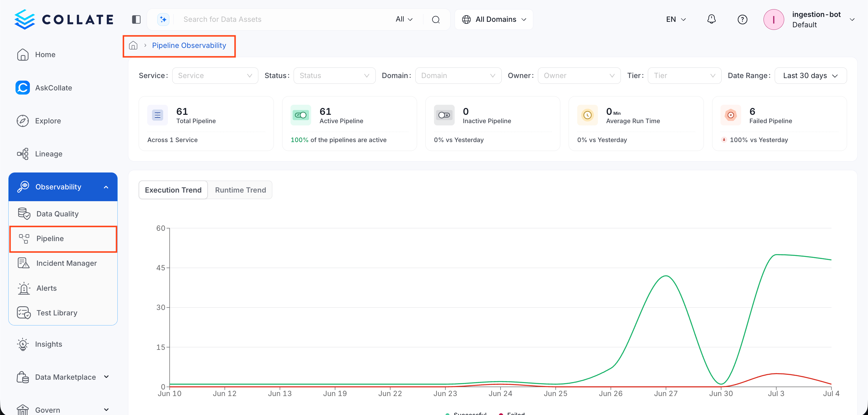The width and height of the screenshot is (868, 415).
Task: Open Alerts in sidebar
Action: 63,288
